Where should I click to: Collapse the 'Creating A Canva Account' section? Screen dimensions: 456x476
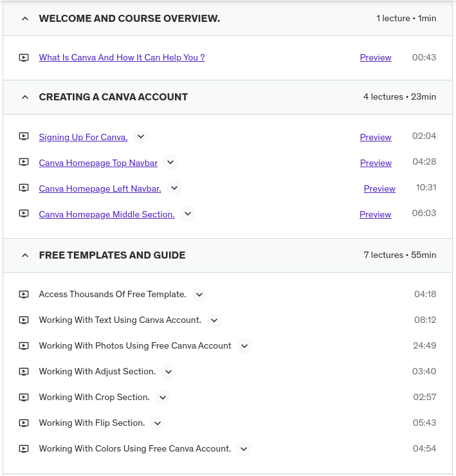click(x=25, y=97)
